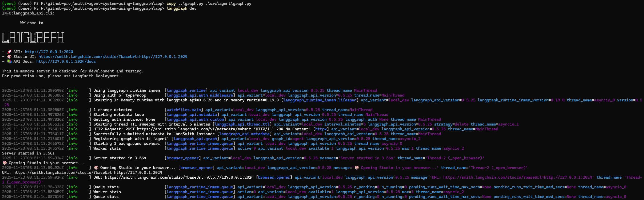Click 'Worker stats' in the 08:51:13.245572Z row
644x200 pixels.
tap(107, 148)
